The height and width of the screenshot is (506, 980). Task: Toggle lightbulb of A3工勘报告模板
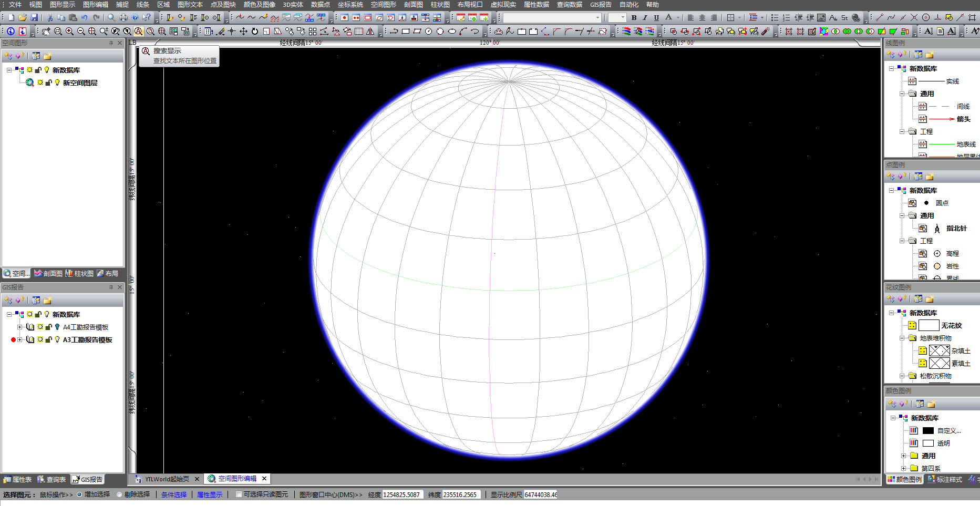point(57,339)
